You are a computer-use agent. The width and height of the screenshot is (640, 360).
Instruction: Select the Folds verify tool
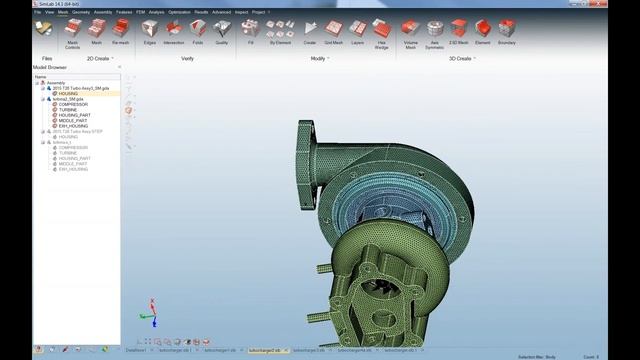point(198,32)
